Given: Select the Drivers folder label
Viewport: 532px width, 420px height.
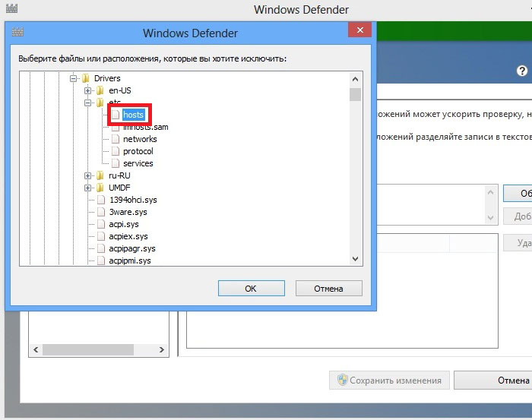Looking at the screenshot, I should tap(107, 78).
